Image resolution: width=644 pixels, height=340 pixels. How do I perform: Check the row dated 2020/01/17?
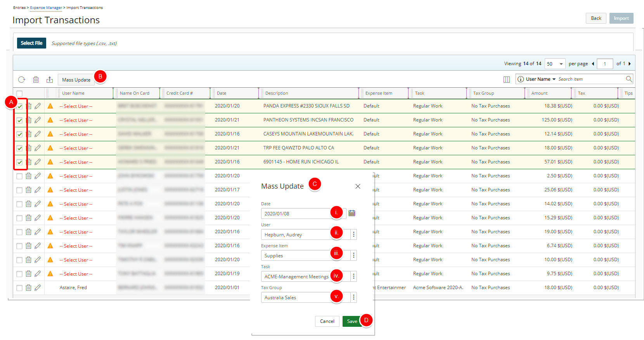[19, 190]
